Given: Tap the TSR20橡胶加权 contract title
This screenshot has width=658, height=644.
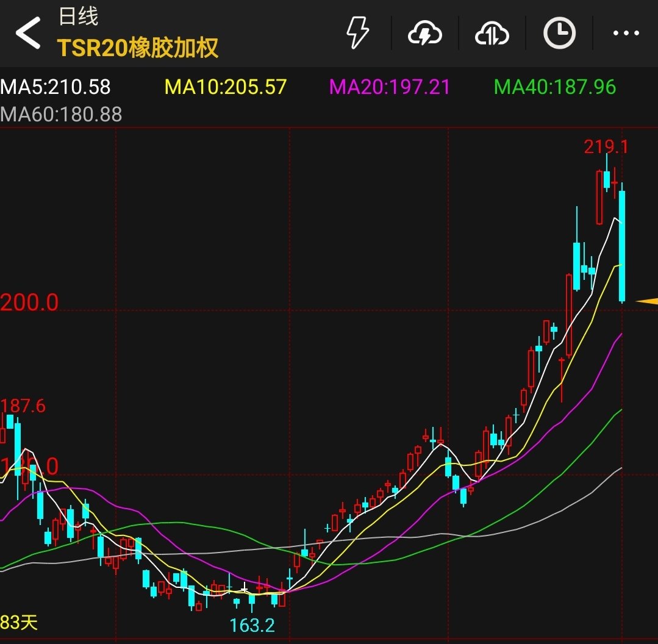Looking at the screenshot, I should pos(138,48).
